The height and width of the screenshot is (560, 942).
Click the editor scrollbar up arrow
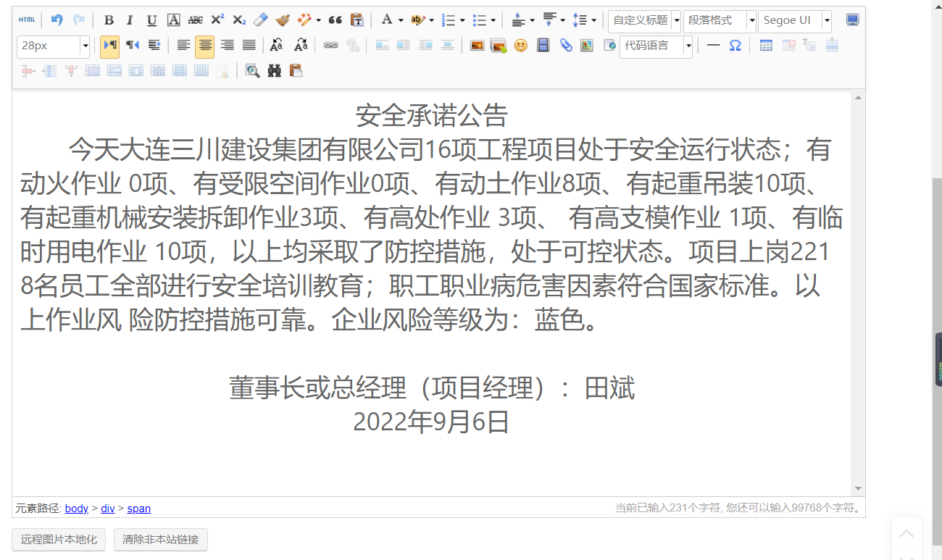click(x=858, y=98)
